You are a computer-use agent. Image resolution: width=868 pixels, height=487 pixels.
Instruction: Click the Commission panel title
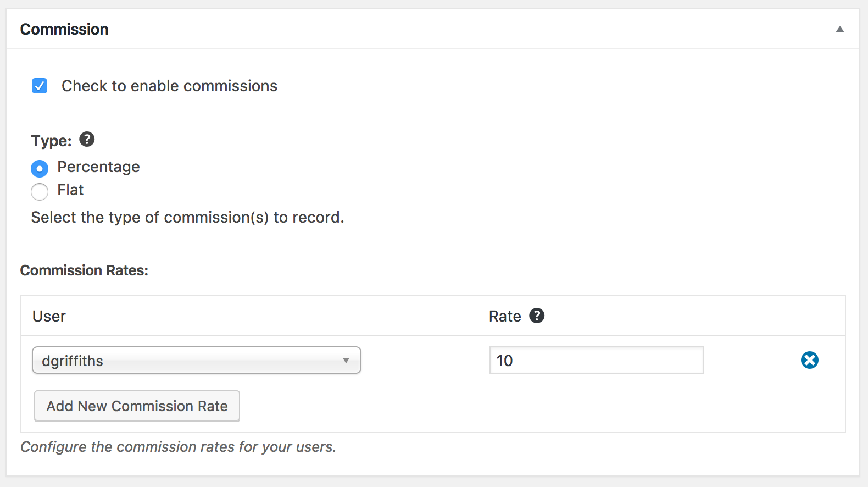point(64,30)
